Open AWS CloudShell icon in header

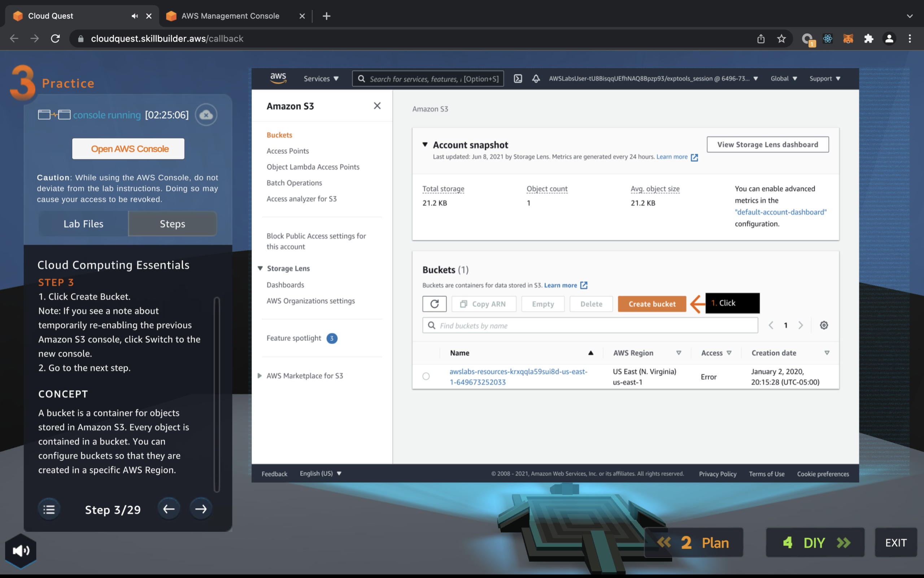click(x=518, y=79)
